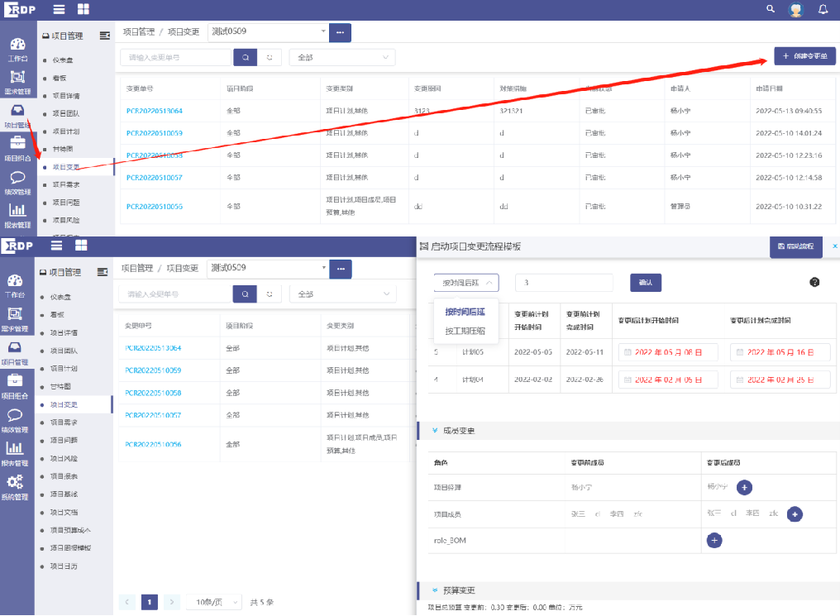This screenshot has width=840, height=616.
Task: Click plus button in role_BOM row
Action: (715, 540)
